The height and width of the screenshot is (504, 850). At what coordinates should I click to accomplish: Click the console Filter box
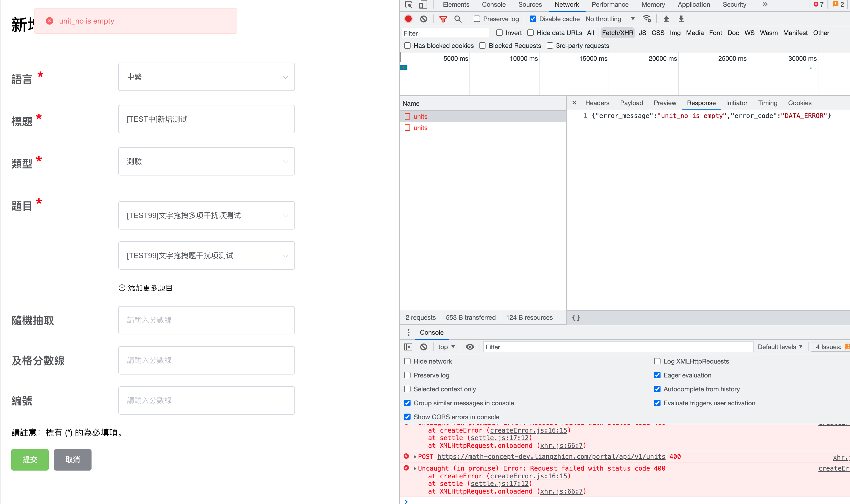(618, 347)
